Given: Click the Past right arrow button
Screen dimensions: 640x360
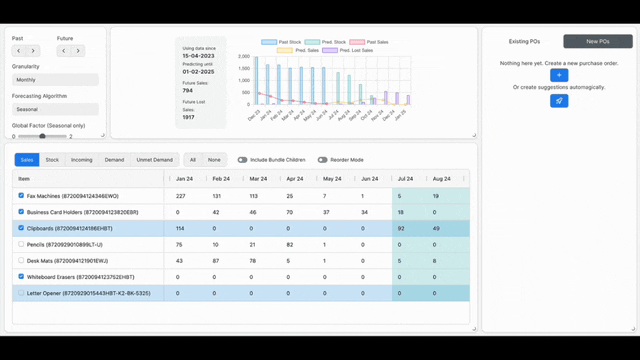Looking at the screenshot, I should click(33, 51).
